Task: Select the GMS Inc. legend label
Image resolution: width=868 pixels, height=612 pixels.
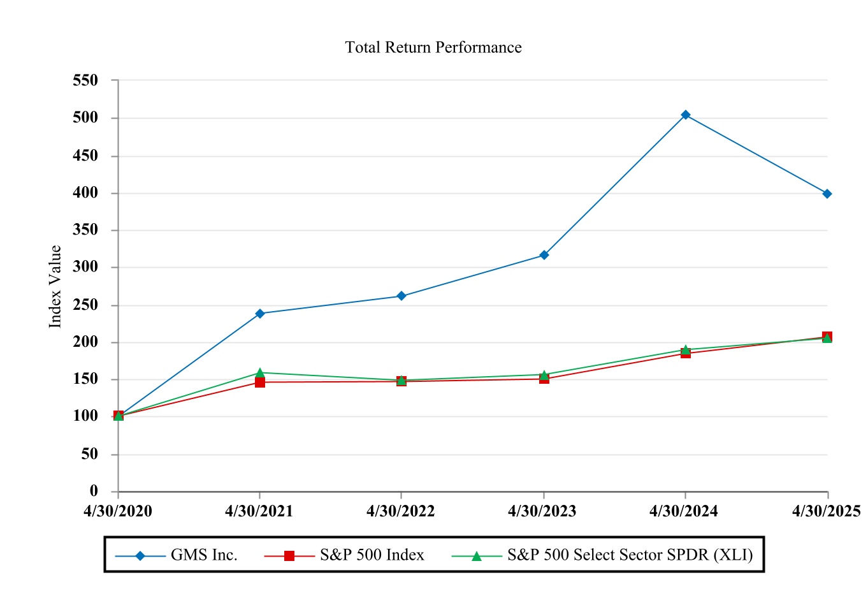Action: point(204,555)
